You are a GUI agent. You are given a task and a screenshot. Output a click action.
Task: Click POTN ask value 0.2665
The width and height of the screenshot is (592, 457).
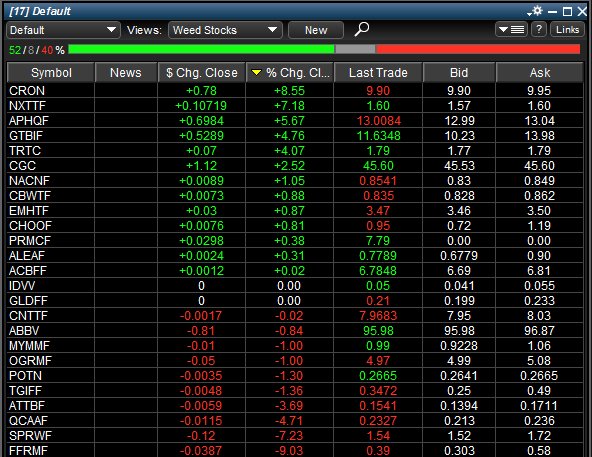[x=538, y=376]
